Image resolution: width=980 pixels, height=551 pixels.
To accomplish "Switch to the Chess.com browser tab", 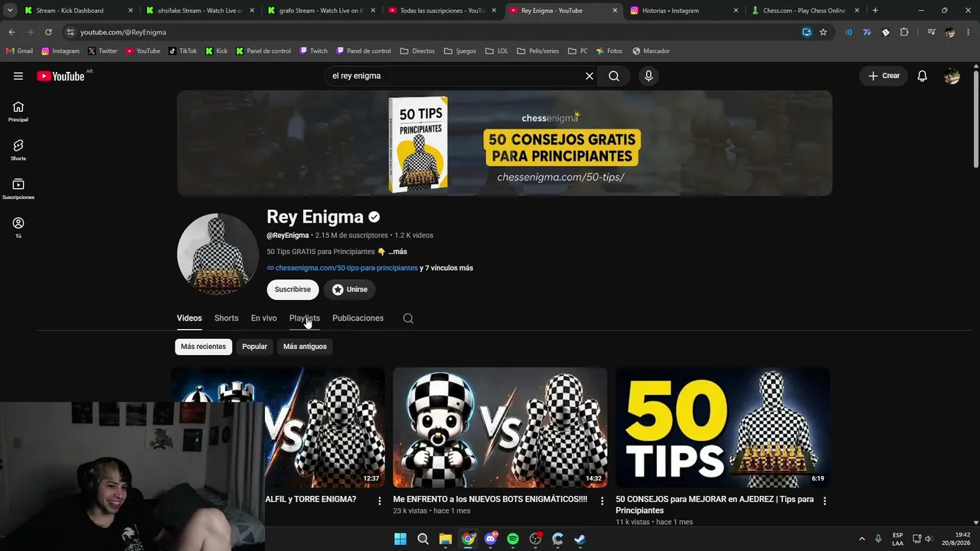I will click(x=803, y=11).
